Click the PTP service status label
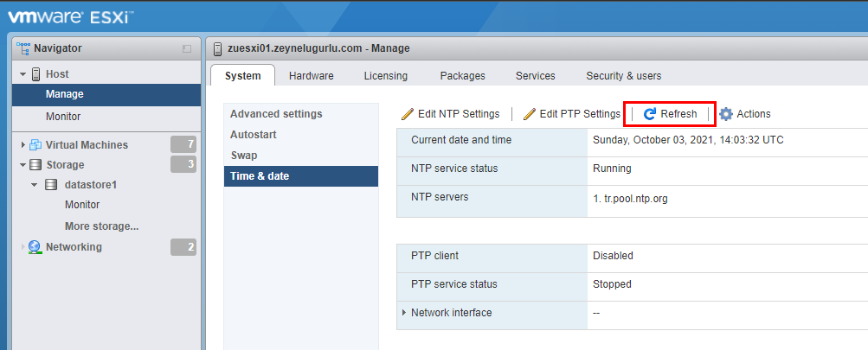 [454, 284]
